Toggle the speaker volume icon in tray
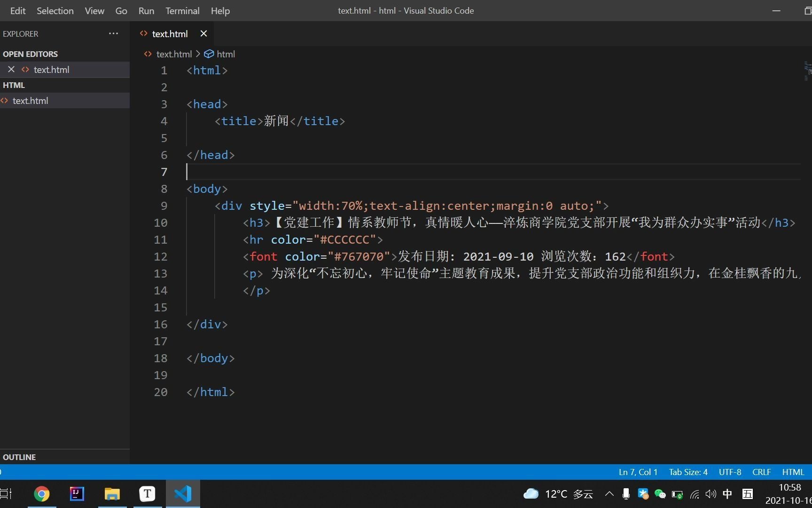 tap(710, 494)
